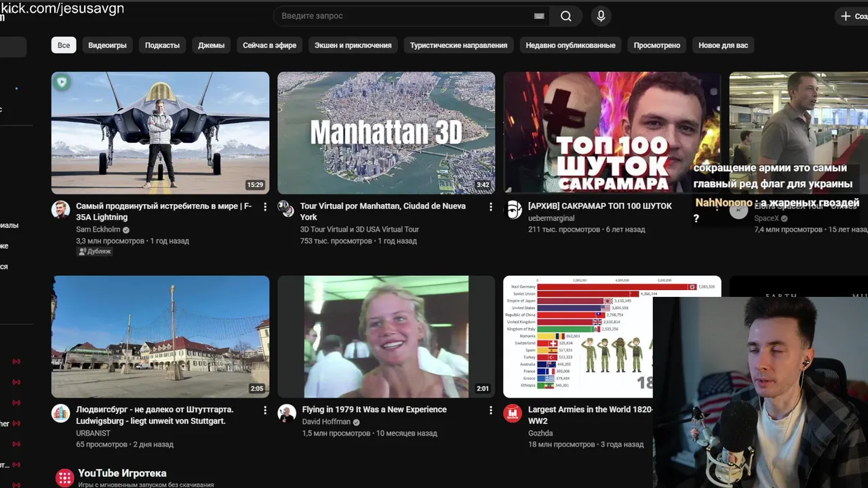
Task: Open more options for Manhattan tour video
Action: 491,207
